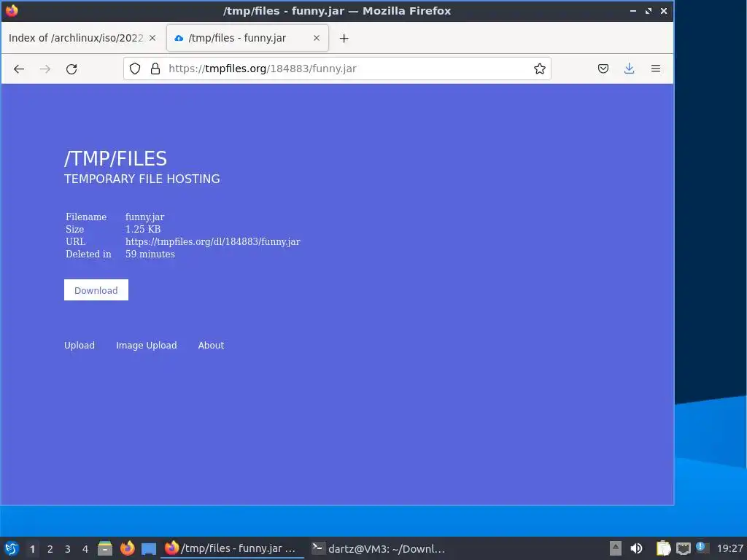Image resolution: width=747 pixels, height=560 pixels.
Task: Bookmark this page with the star
Action: point(539,69)
